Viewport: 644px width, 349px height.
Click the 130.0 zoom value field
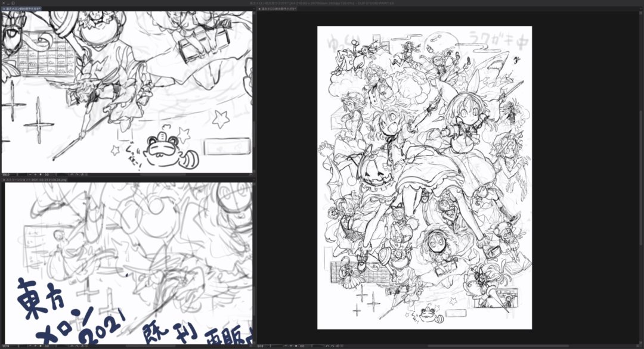pyautogui.click(x=7, y=174)
